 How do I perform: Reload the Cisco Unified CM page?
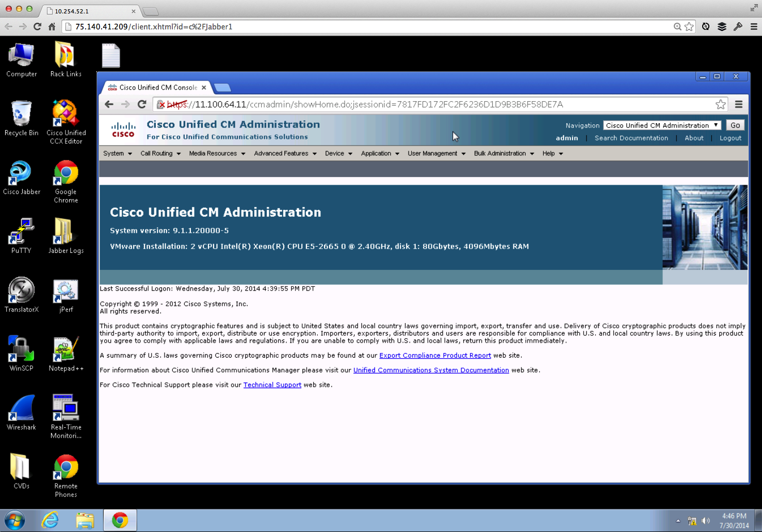click(x=142, y=104)
